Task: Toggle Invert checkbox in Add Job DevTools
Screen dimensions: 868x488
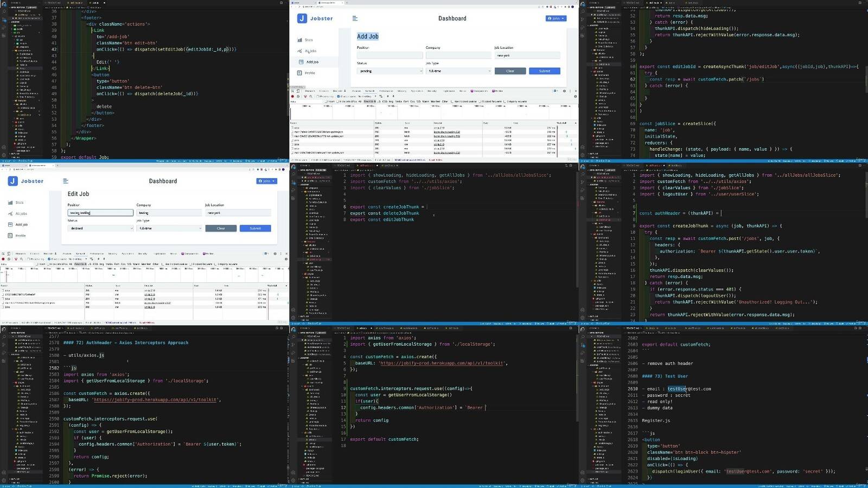Action: point(326,102)
